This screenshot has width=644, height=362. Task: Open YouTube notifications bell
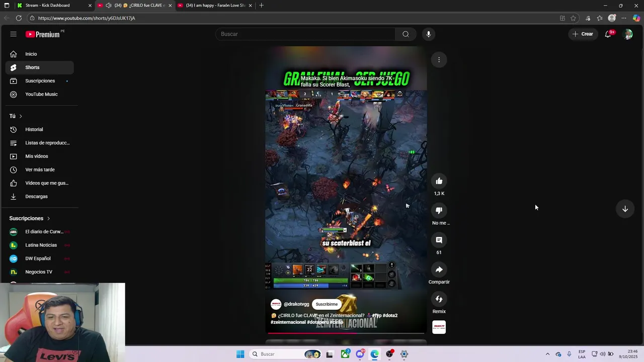click(608, 34)
